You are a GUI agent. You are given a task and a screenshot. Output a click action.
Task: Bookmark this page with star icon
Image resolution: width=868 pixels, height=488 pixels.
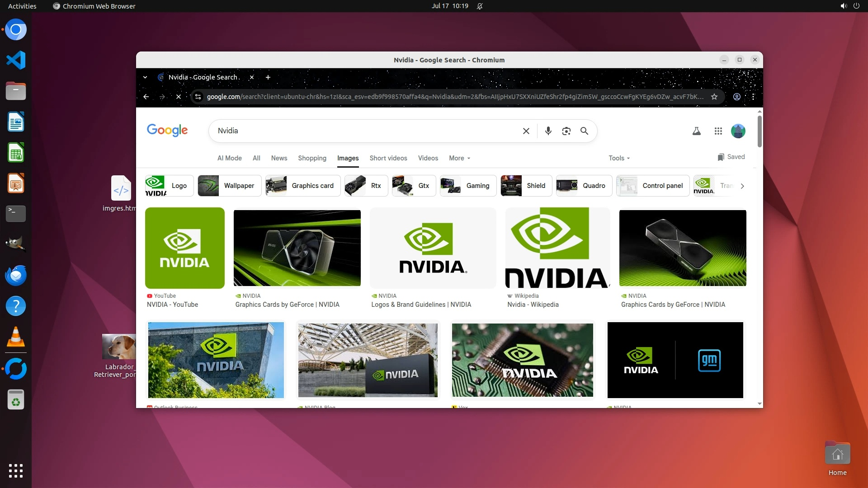click(714, 97)
